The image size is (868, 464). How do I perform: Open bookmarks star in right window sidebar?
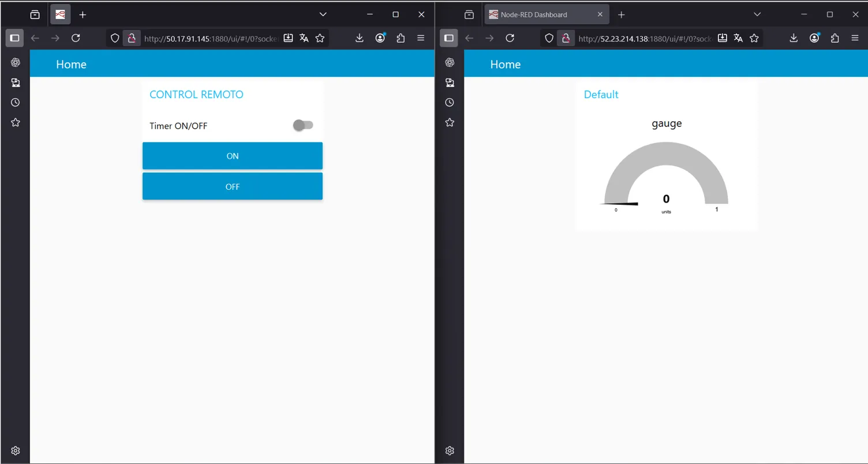[x=450, y=122]
